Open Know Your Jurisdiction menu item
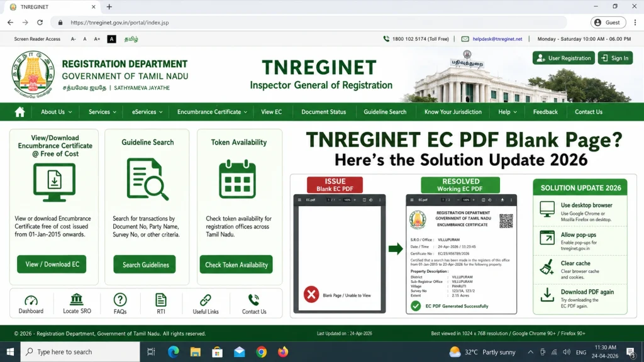Viewport: 644px width, 362px height. pos(453,112)
